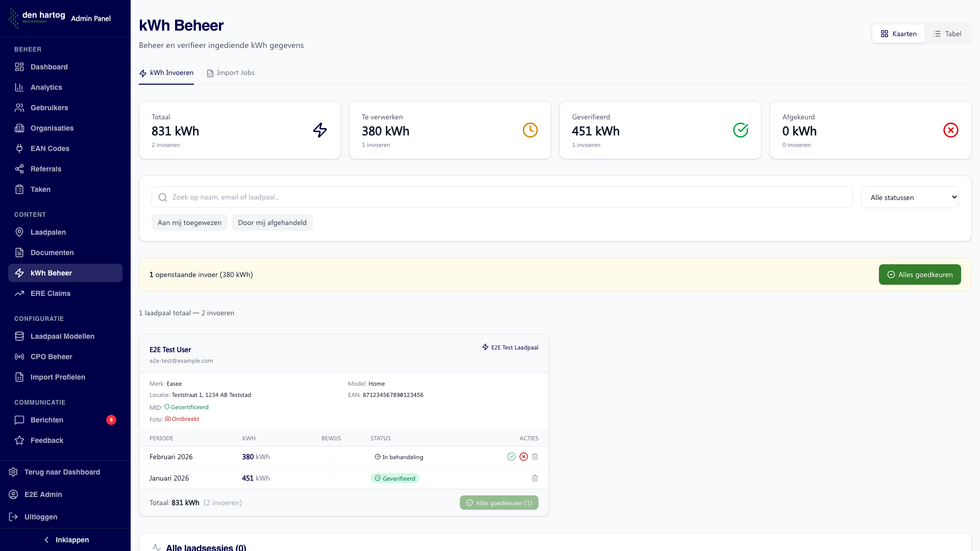Image resolution: width=980 pixels, height=551 pixels.
Task: Toggle the Aan mij toegewezen filter
Action: pos(189,222)
